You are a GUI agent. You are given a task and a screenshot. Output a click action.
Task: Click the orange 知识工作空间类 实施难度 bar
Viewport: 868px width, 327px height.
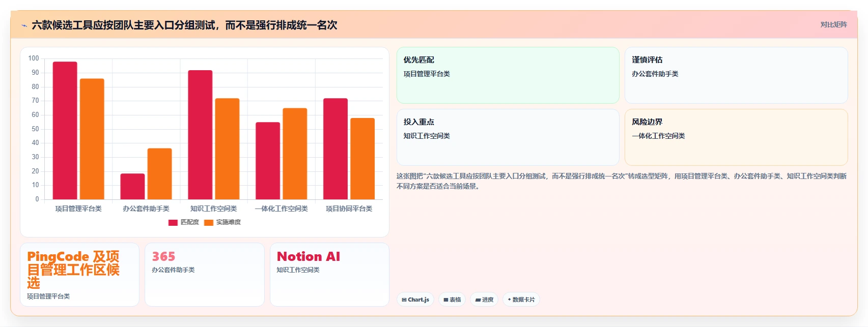coord(227,149)
